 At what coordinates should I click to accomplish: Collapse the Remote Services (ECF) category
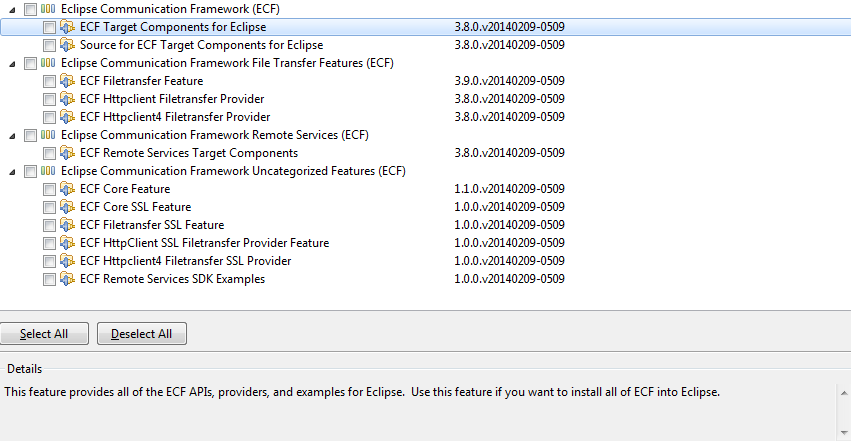click(x=12, y=136)
